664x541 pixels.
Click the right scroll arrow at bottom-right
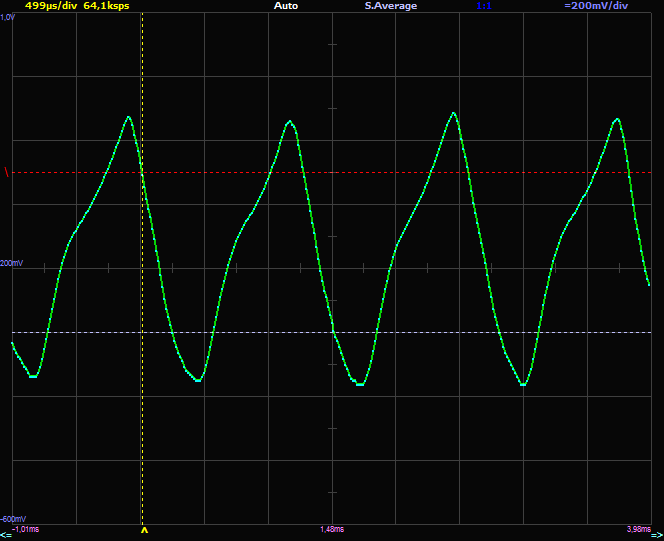pyautogui.click(x=657, y=536)
